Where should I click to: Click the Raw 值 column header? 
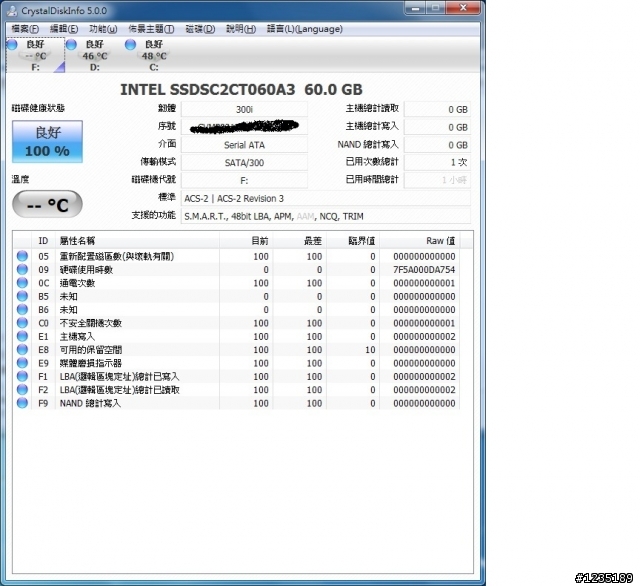[420, 241]
